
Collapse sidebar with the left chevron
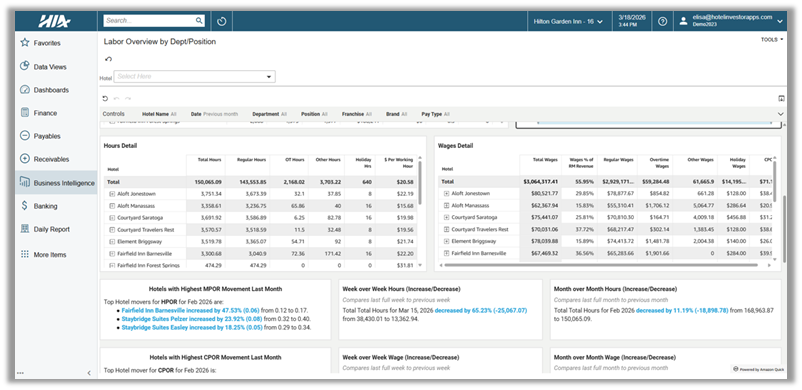click(88, 373)
